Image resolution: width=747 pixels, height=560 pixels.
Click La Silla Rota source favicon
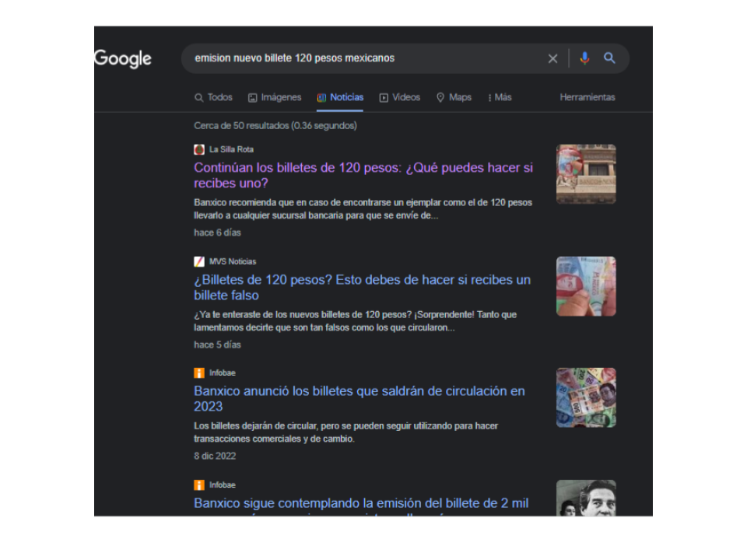click(x=199, y=149)
